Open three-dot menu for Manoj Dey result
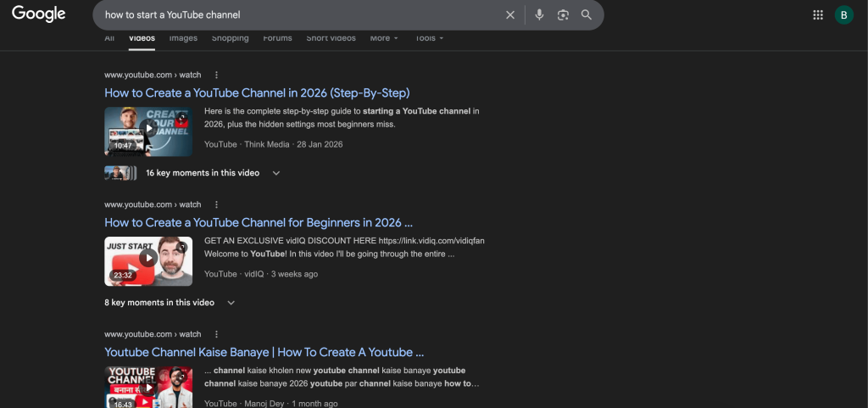 [x=216, y=334]
